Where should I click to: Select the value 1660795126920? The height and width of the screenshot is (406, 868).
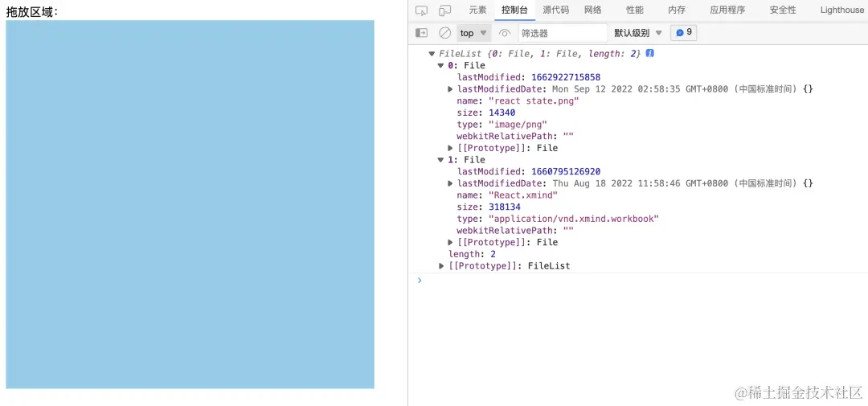point(566,171)
